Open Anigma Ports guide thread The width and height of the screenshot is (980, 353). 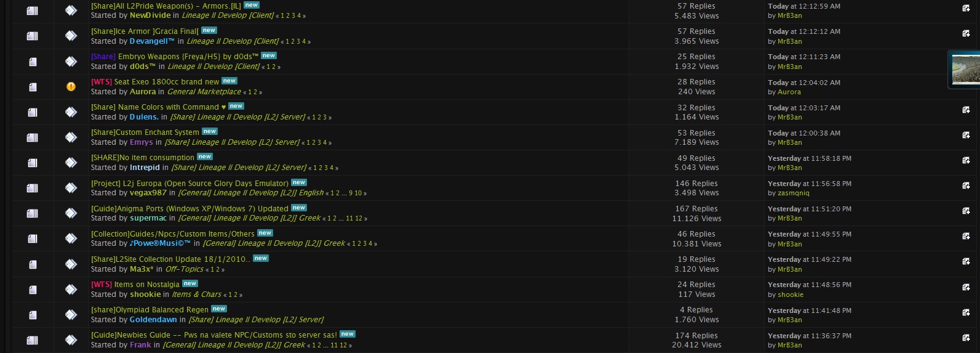pos(189,209)
